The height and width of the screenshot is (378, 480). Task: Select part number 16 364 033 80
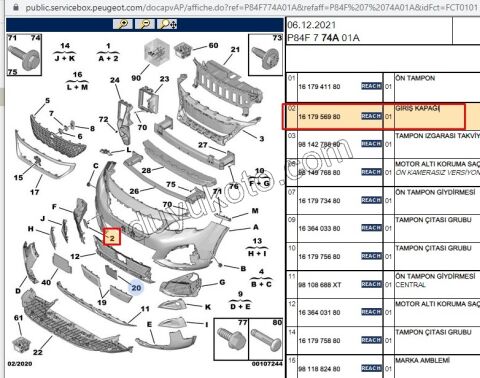(x=319, y=229)
